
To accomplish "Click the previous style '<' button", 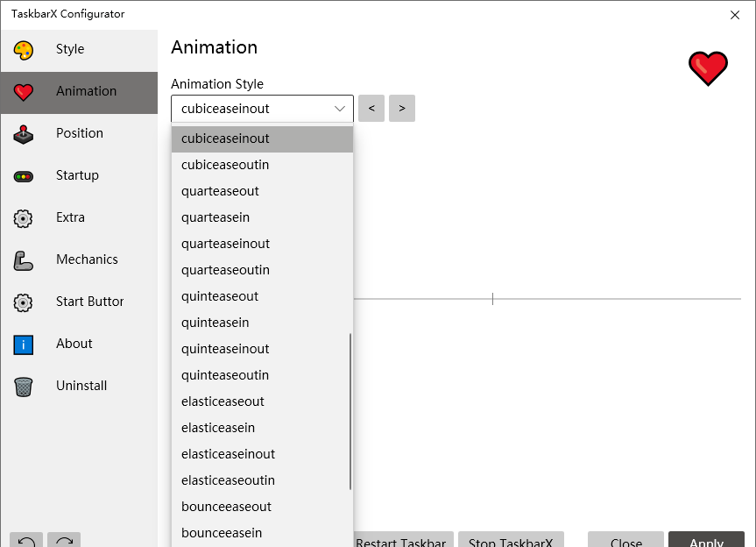I will click(371, 109).
